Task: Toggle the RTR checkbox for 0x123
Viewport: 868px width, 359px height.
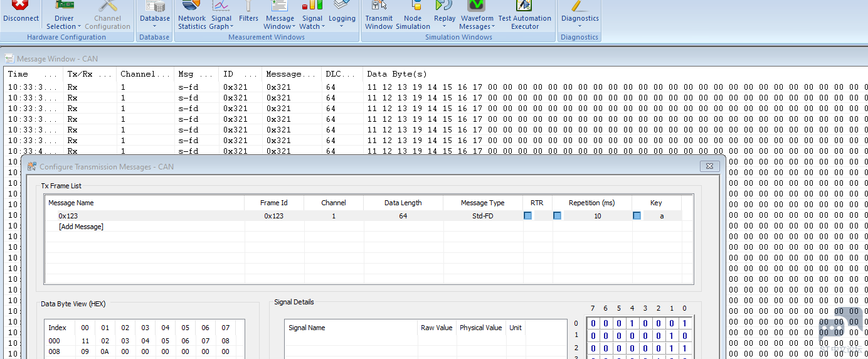Action: [x=528, y=216]
